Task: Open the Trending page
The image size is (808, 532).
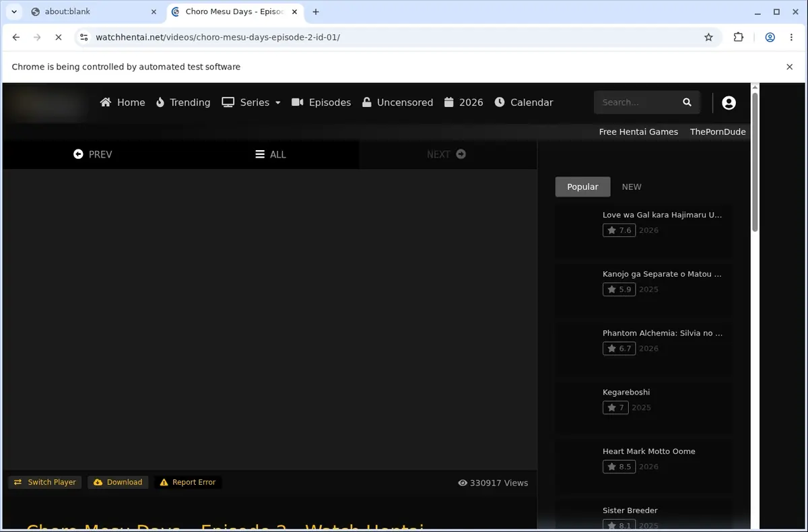Action: click(x=183, y=102)
